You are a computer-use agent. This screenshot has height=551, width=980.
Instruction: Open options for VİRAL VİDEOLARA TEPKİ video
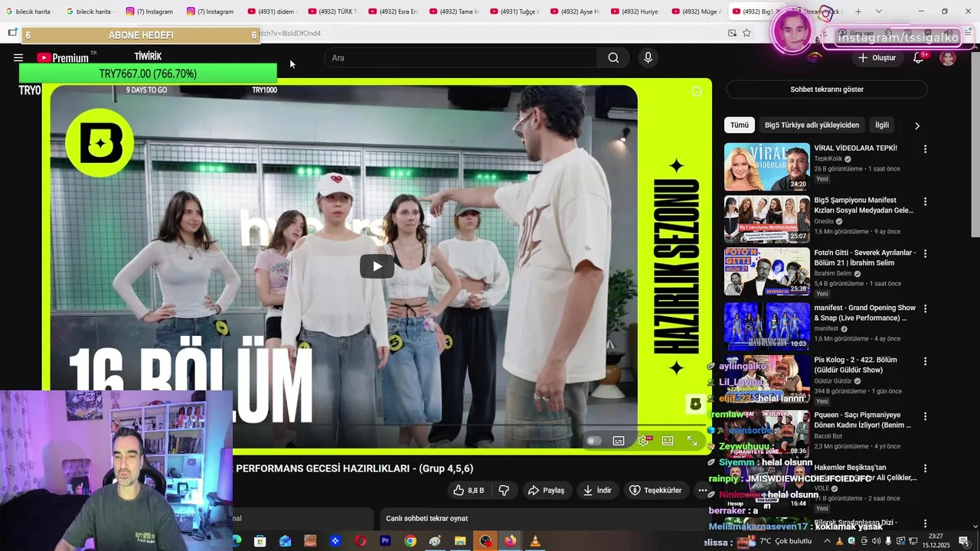pyautogui.click(x=925, y=149)
